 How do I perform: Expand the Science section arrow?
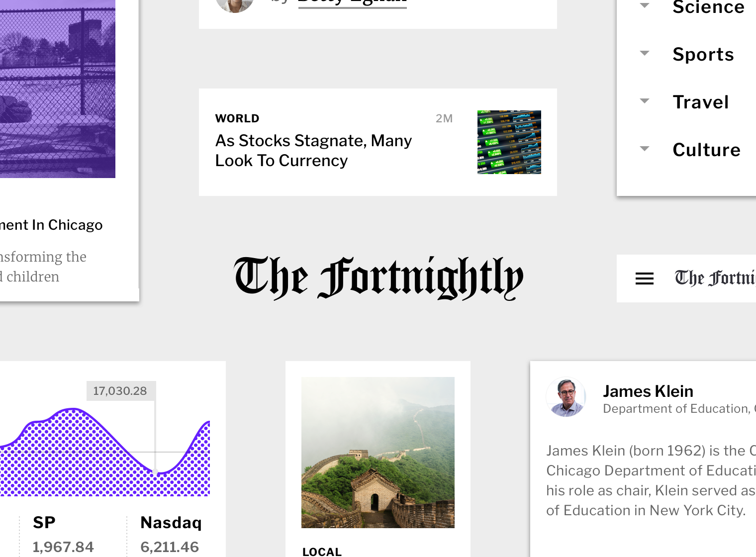(x=644, y=5)
